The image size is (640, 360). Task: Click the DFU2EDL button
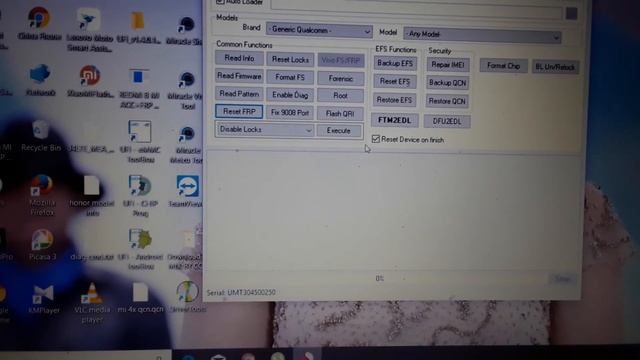click(447, 121)
